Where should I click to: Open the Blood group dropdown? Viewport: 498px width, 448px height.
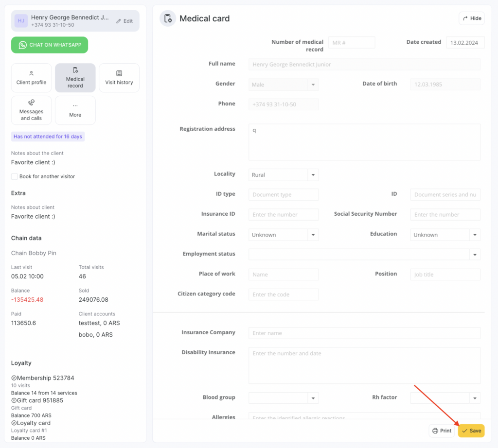coord(313,398)
